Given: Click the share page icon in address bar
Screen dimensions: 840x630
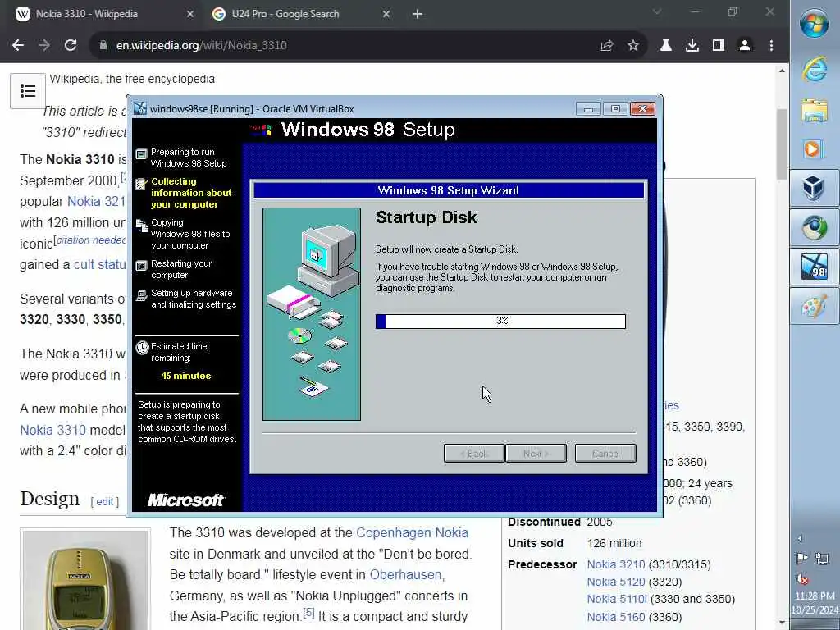Looking at the screenshot, I should coord(607,46).
